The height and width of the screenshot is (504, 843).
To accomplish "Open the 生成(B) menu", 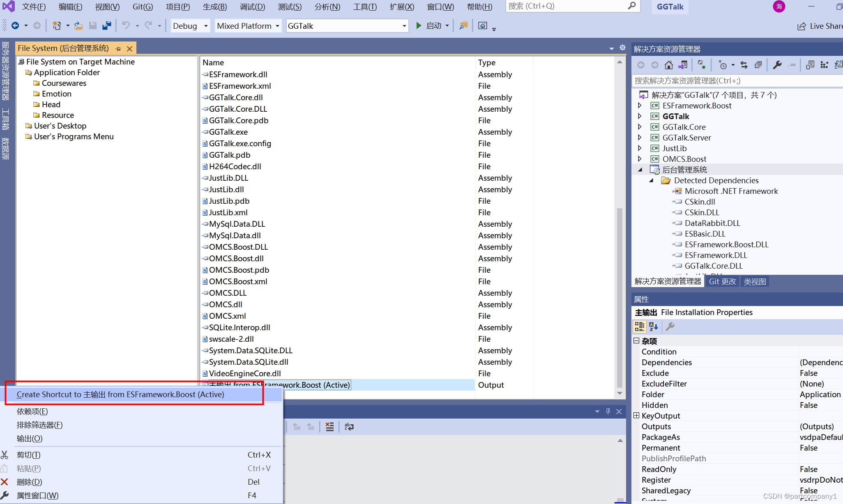I will click(x=214, y=7).
